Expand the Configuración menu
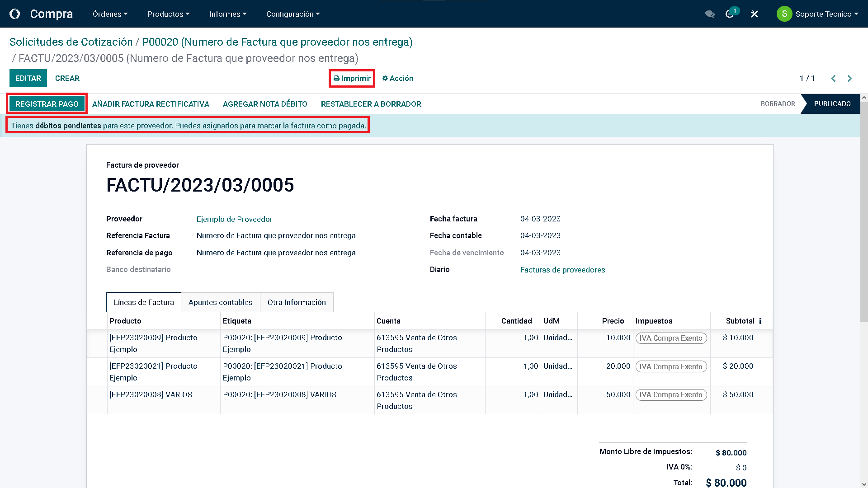This screenshot has height=488, width=868. click(292, 14)
